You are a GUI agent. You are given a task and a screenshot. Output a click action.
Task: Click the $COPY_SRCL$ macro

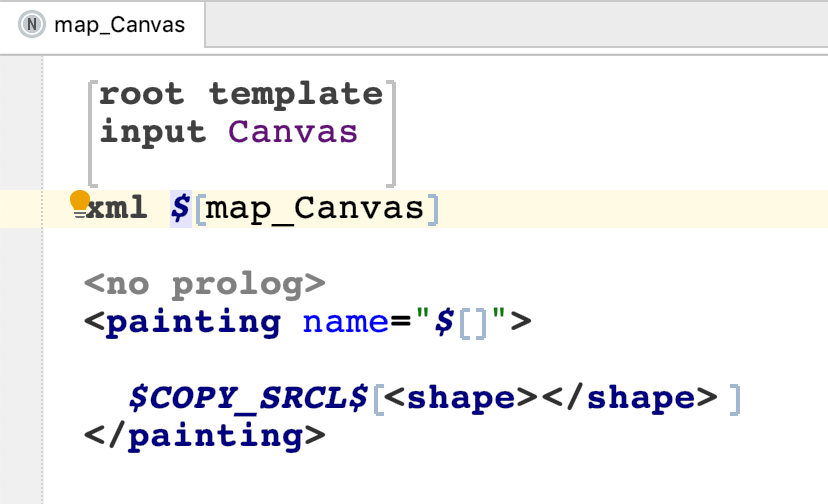(248, 398)
